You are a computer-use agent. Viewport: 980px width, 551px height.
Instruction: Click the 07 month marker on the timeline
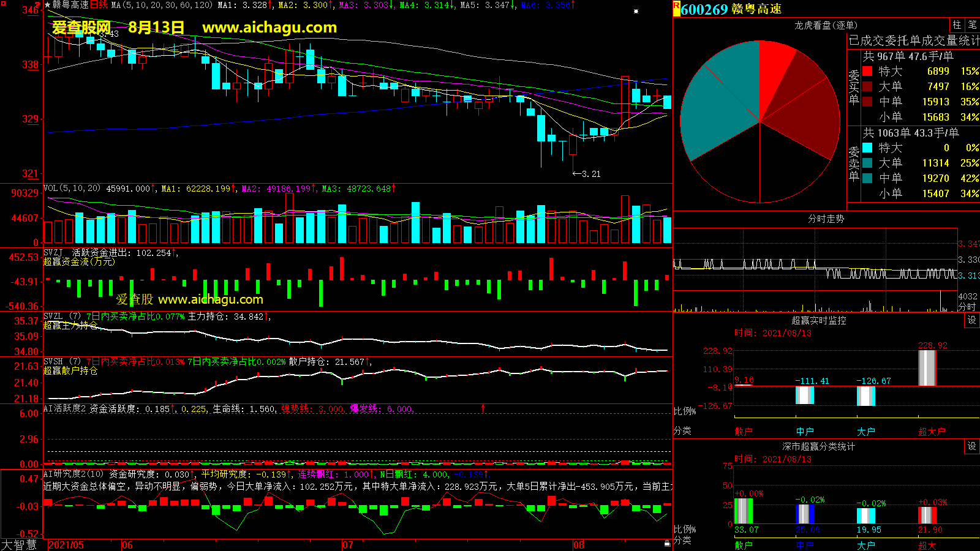347,545
